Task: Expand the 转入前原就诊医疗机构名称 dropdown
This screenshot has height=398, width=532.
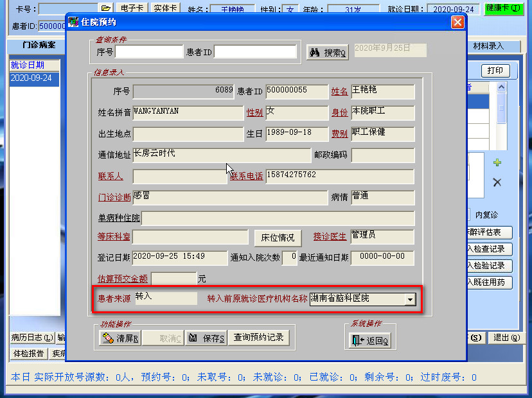Action: pos(409,299)
